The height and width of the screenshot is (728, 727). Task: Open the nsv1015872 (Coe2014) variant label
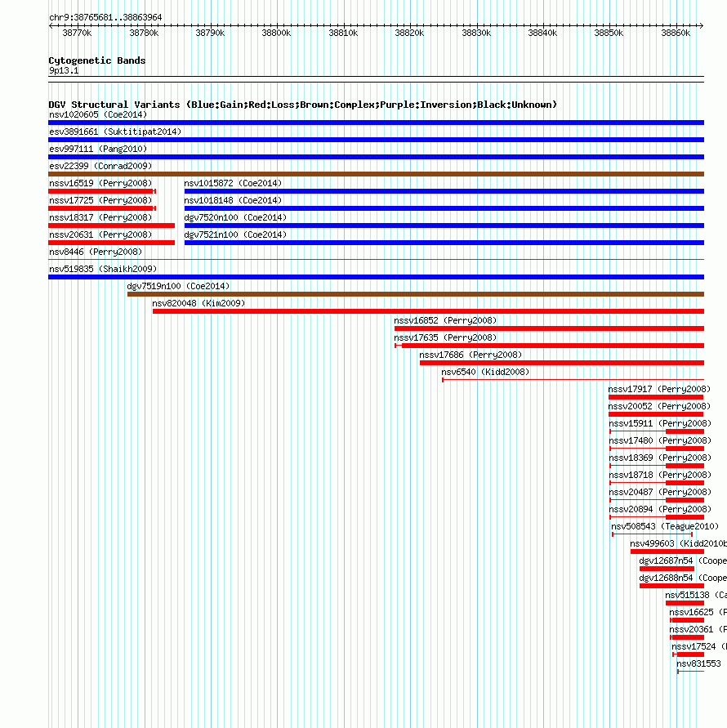pyautogui.click(x=233, y=183)
